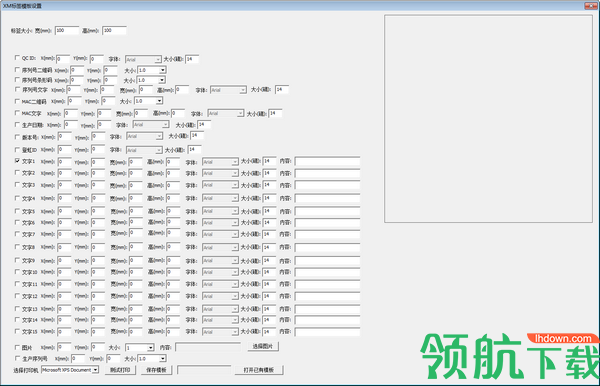The image size is (600, 386).
Task: Click the 文字1 font size field
Action: pyautogui.click(x=269, y=161)
